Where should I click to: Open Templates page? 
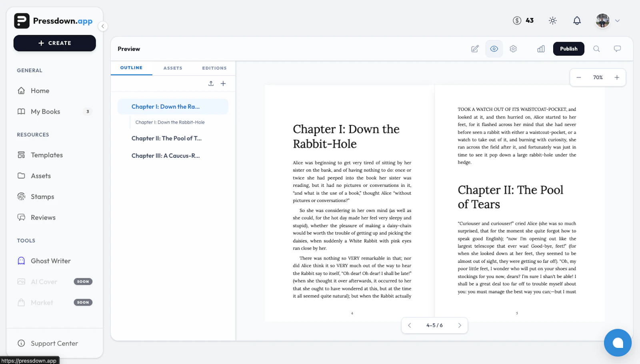[47, 155]
